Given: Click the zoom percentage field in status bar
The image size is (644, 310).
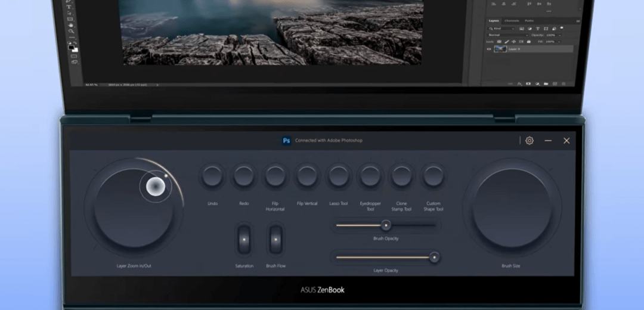Looking at the screenshot, I should [x=92, y=85].
